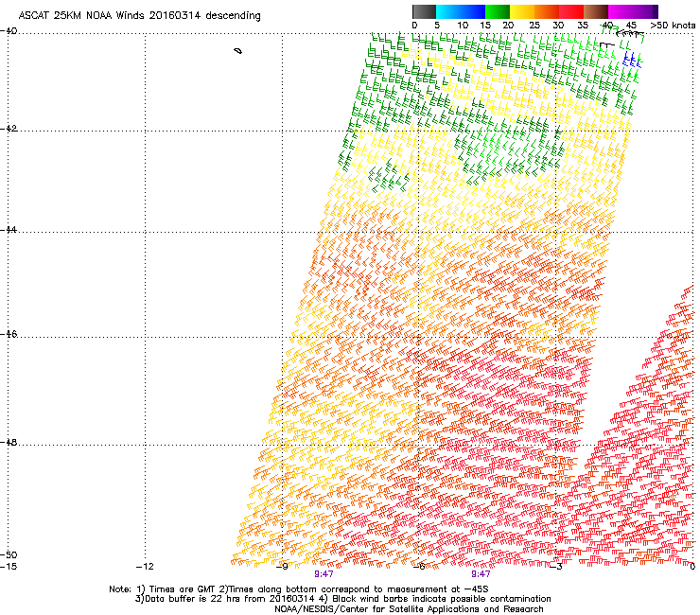
Task: Click the '-44' latitude axis label
Action: point(9,230)
